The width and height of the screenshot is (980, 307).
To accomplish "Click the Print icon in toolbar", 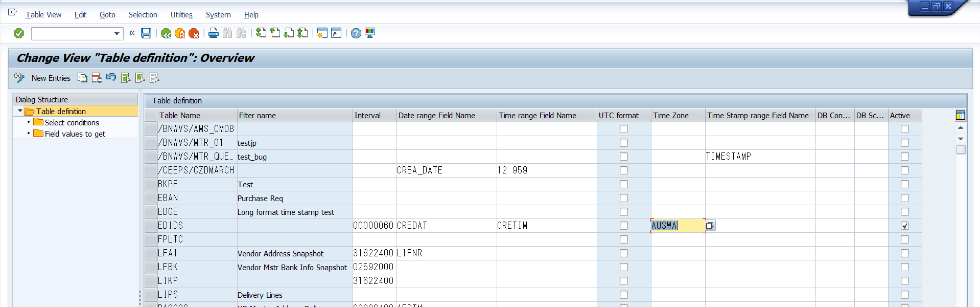I will tap(214, 33).
